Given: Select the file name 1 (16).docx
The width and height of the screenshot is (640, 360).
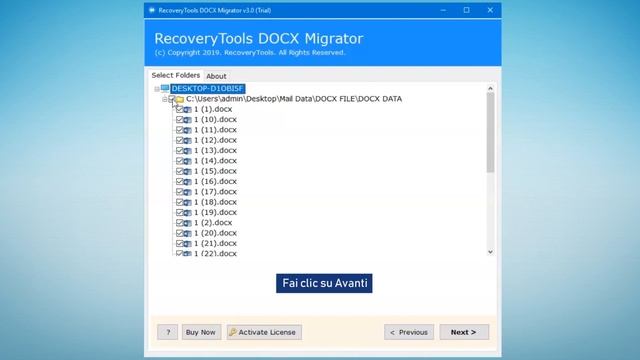Looking at the screenshot, I should (215, 181).
